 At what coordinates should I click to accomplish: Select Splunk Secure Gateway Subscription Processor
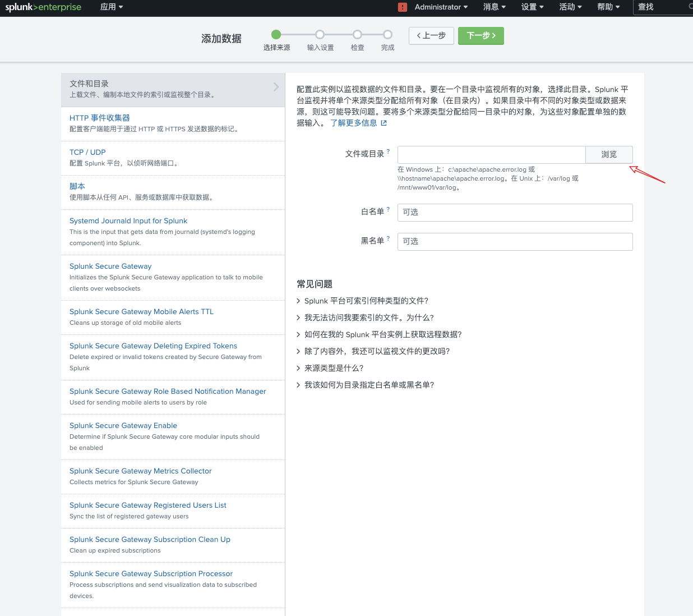coord(173,585)
